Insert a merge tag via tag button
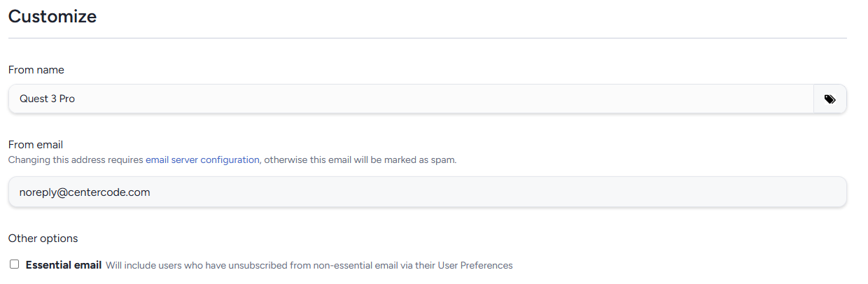This screenshot has height=284, width=868. [x=829, y=99]
